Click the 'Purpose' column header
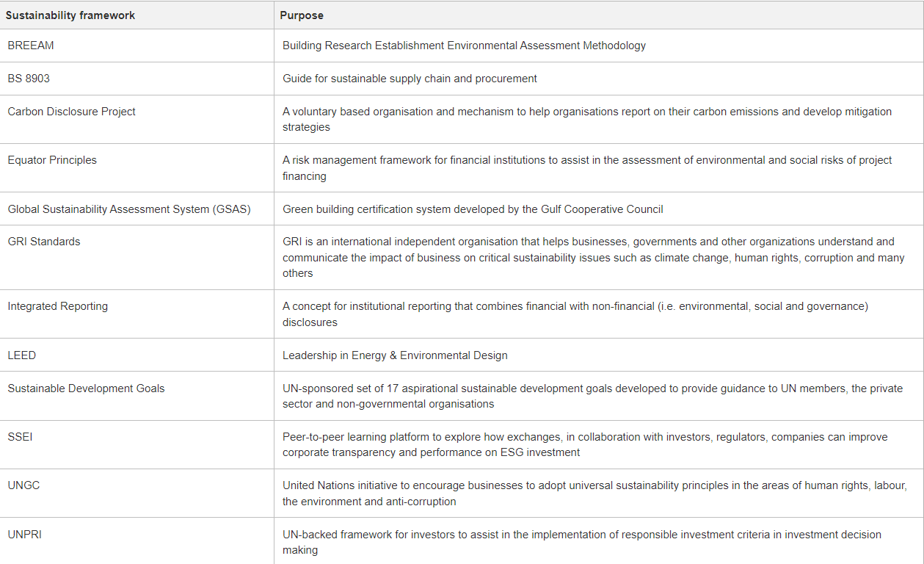Viewport: 924px width, 564px height. tap(302, 15)
